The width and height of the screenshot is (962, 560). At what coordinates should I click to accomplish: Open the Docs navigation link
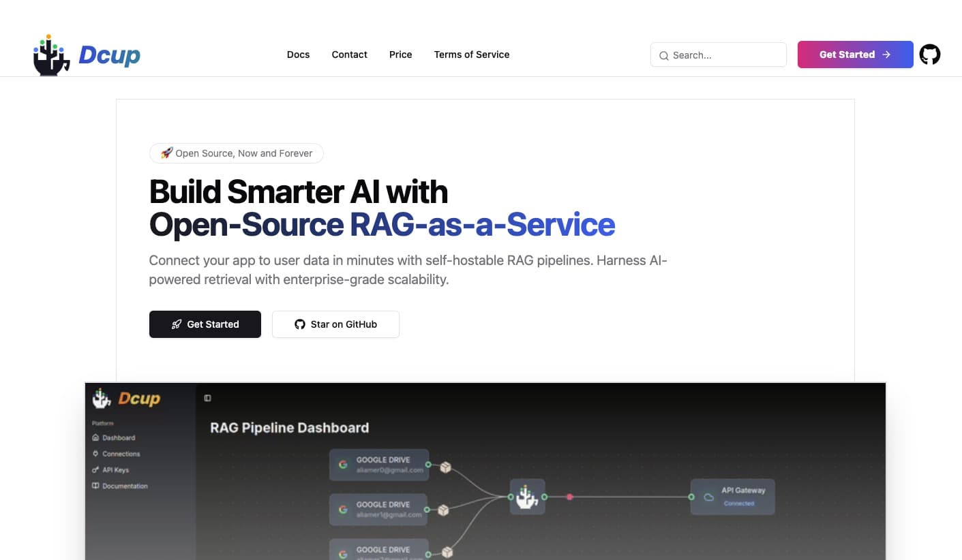pos(298,55)
